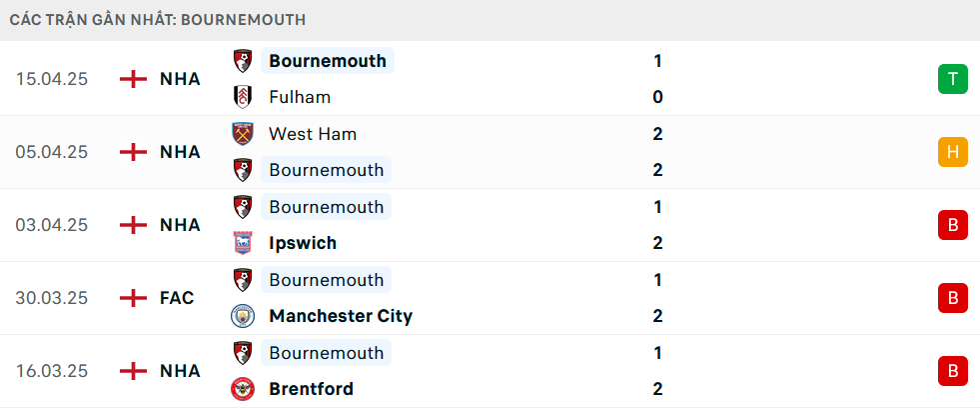Click Bournemouth crest in the Fulham match

click(x=241, y=61)
